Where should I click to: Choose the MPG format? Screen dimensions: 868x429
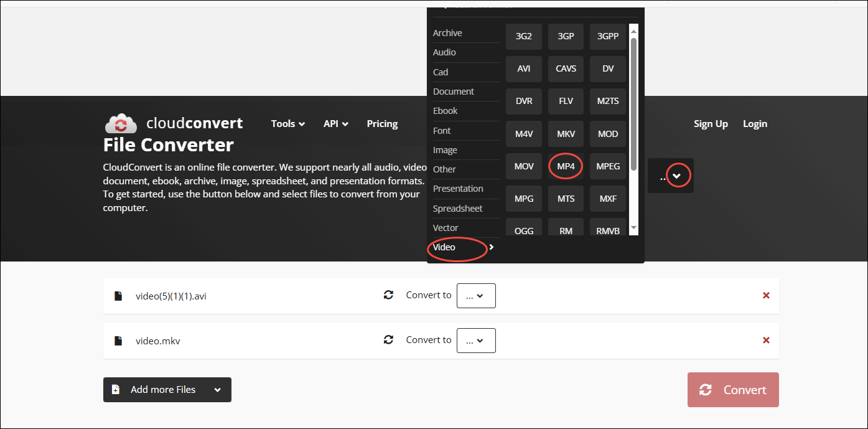pyautogui.click(x=524, y=199)
